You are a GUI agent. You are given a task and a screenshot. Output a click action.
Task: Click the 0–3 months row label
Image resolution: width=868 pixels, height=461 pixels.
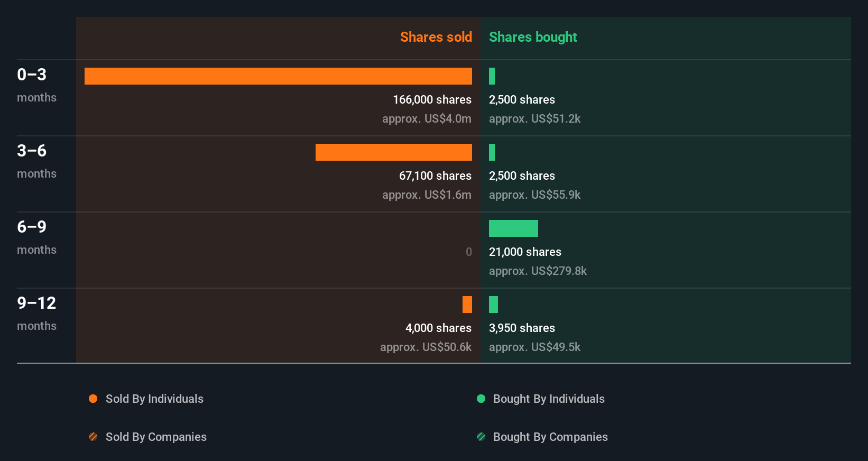(x=36, y=85)
